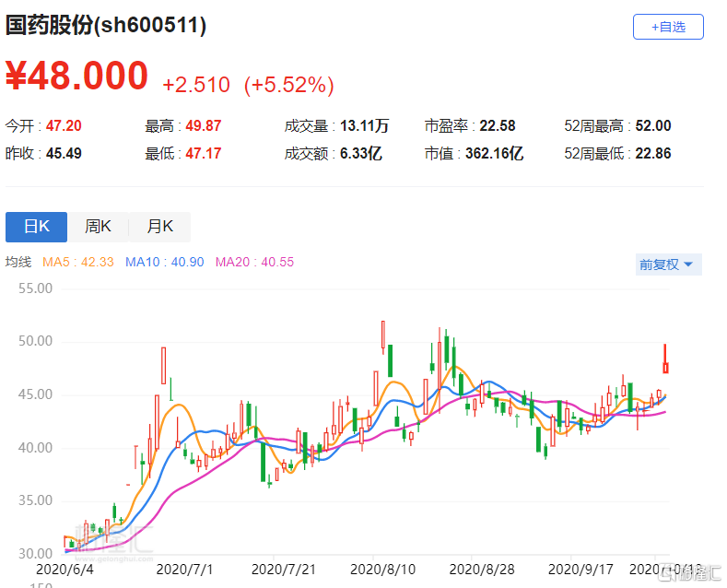The height and width of the screenshot is (588, 727).
Task: Select the MA20 : 40.55 indicator label
Action: (x=254, y=262)
